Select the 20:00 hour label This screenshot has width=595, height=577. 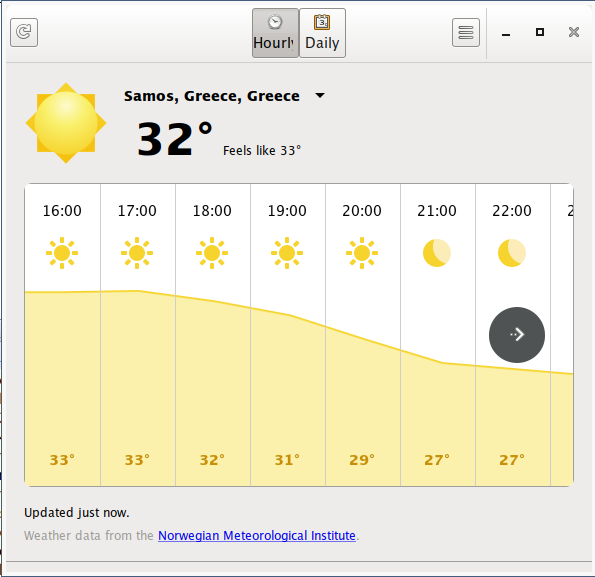click(362, 211)
